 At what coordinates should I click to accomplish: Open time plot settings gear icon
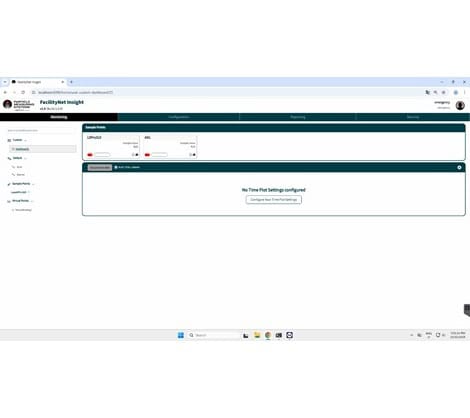(x=459, y=167)
